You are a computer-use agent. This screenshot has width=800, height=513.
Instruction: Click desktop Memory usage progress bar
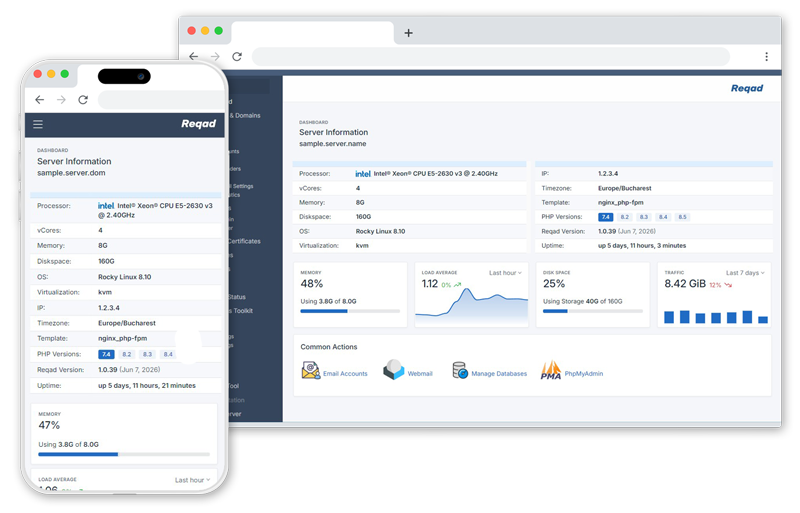coord(350,311)
